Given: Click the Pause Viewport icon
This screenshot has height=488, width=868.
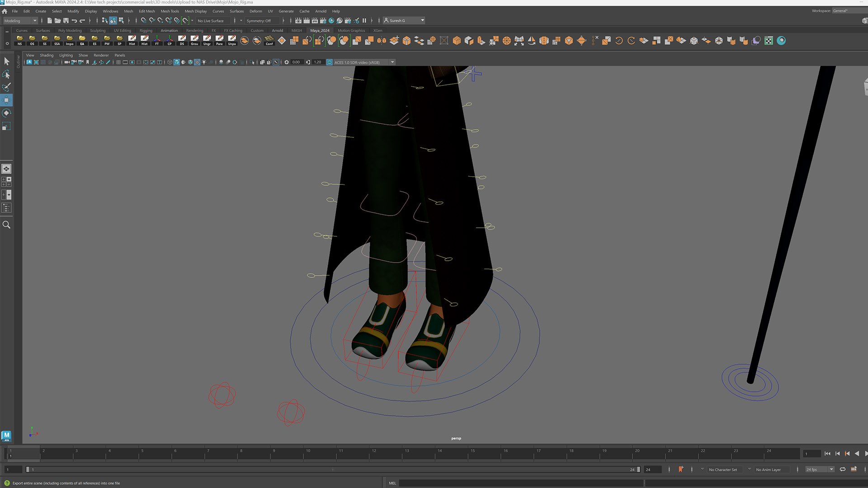Looking at the screenshot, I should pyautogui.click(x=364, y=20).
